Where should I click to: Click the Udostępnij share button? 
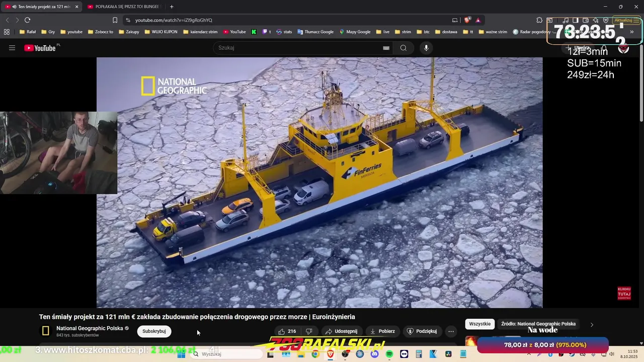click(x=341, y=331)
